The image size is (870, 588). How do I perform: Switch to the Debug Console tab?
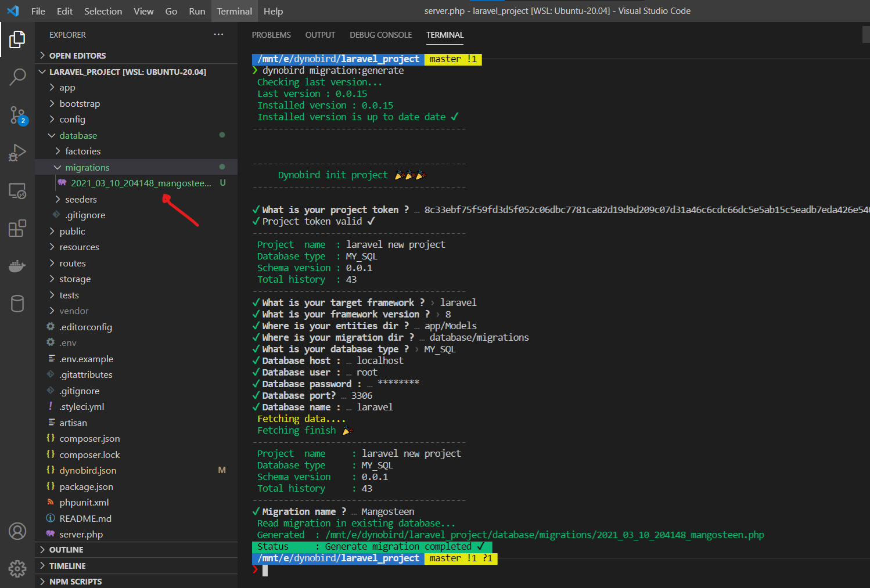(x=380, y=35)
